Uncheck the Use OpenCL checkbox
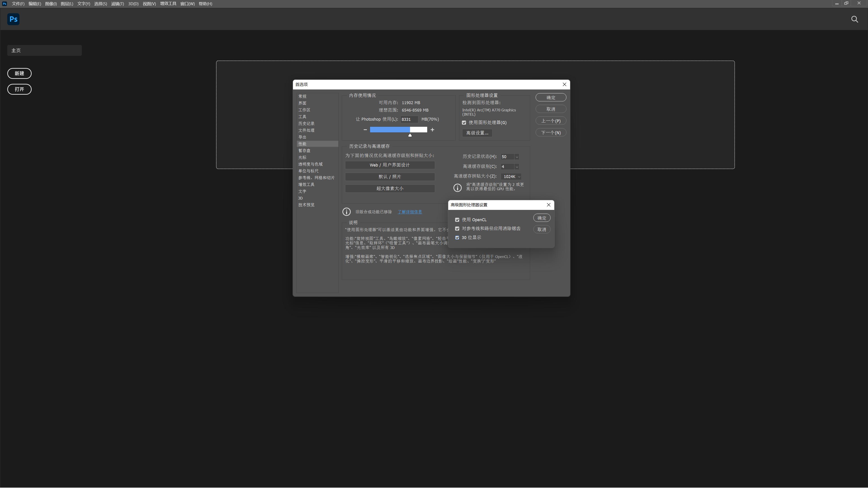868x488 pixels. click(x=457, y=220)
